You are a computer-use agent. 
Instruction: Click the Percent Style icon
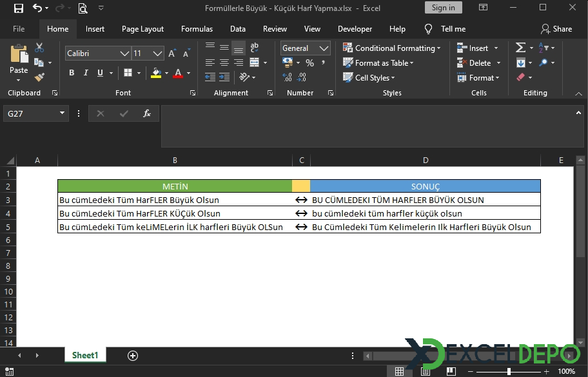pyautogui.click(x=309, y=63)
